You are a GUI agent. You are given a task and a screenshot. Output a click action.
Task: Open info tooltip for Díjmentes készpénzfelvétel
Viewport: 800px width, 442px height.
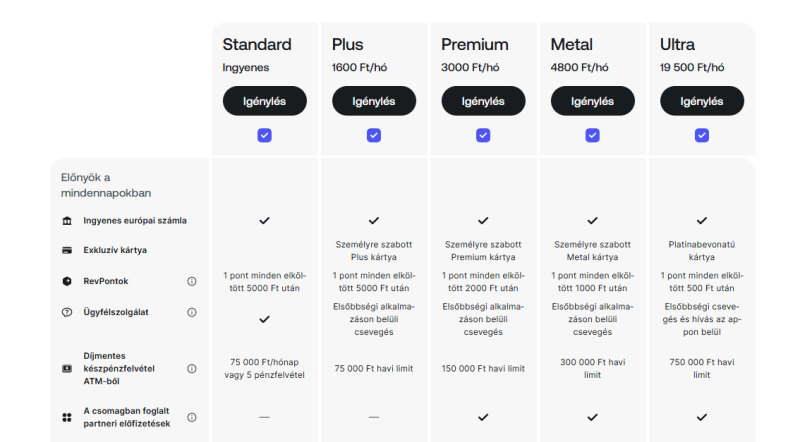point(192,368)
